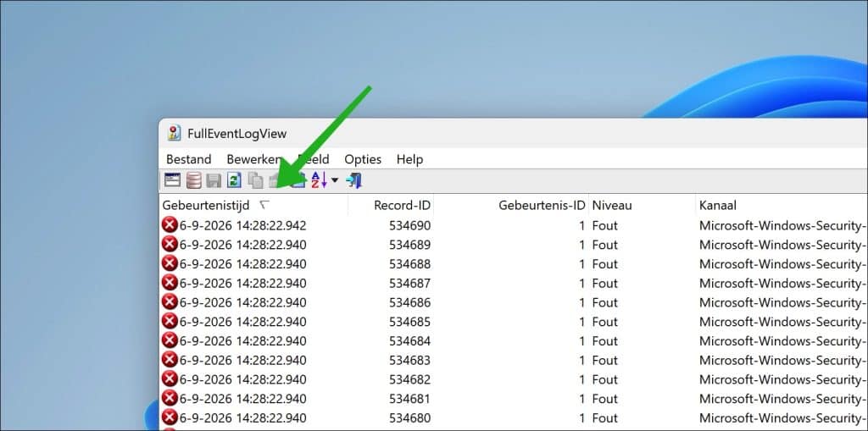Click the Kanaal value in row 534683
The height and width of the screenshot is (431, 868).
pyautogui.click(x=783, y=360)
